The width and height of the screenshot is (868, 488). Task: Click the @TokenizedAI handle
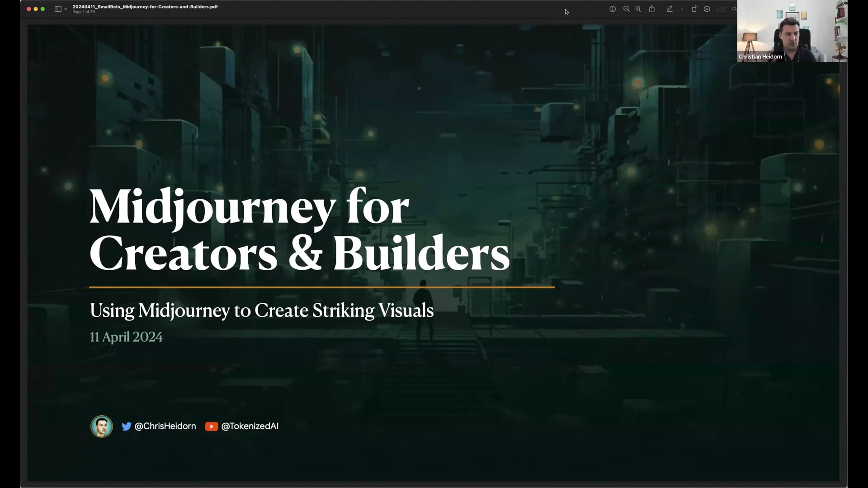pyautogui.click(x=250, y=426)
